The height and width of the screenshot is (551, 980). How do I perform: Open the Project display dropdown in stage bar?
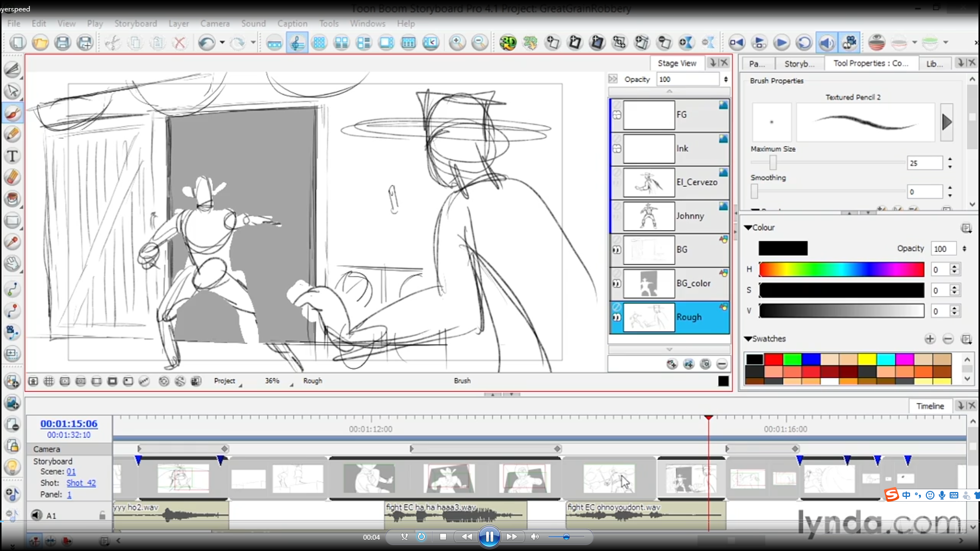click(x=228, y=381)
